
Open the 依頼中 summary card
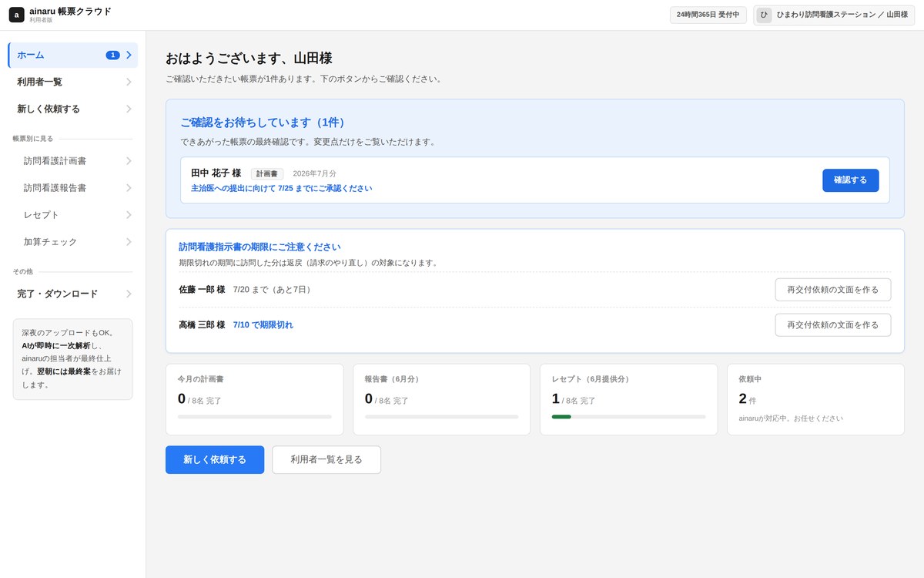816,399
